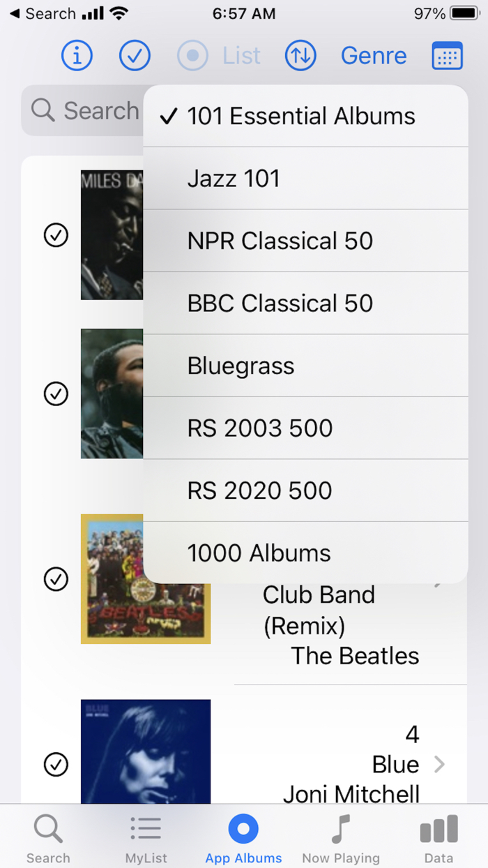This screenshot has width=488, height=868.
Task: Open the Genre picker button
Action: 374,56
